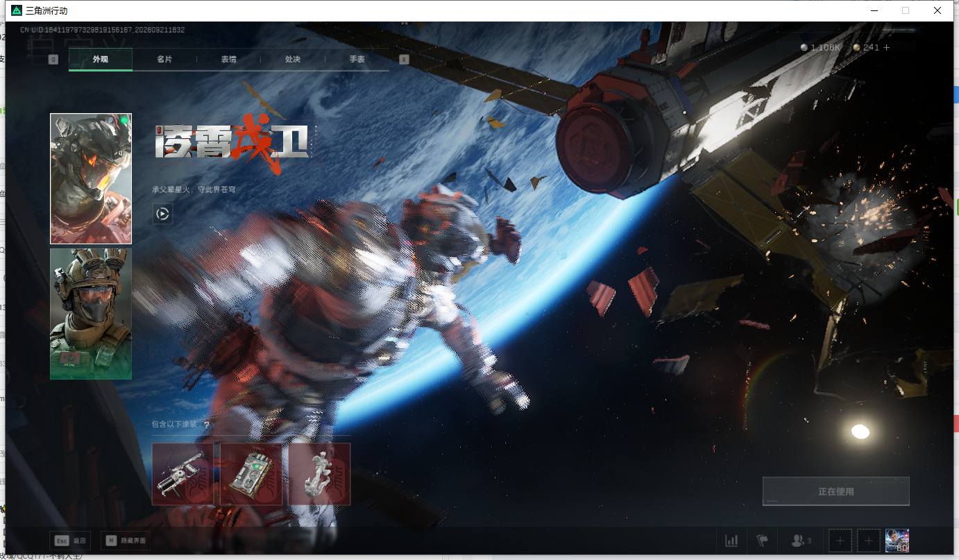Click the 三角洲行动 app icon in title bar
The width and height of the screenshot is (959, 560).
(x=16, y=11)
